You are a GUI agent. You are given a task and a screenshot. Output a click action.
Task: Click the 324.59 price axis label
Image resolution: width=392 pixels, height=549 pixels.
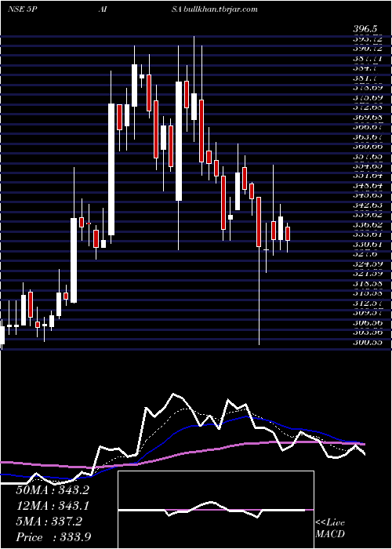tap(368, 264)
